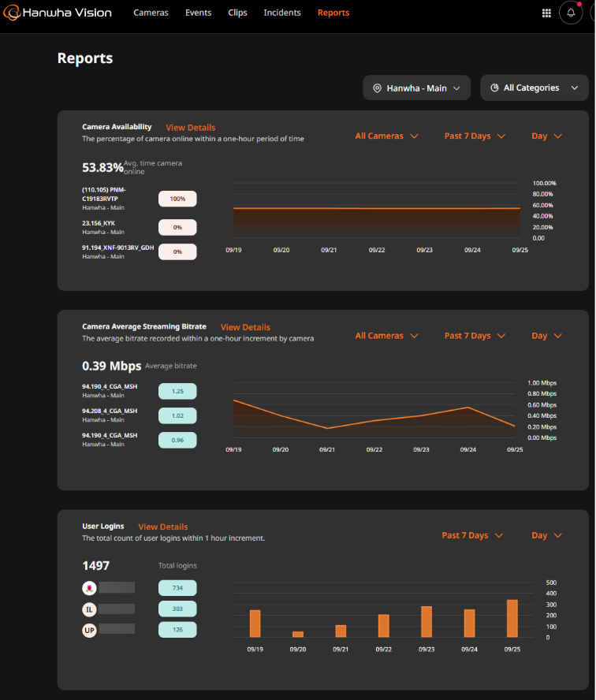Open the notifications bell
Screen dimensions: 596x700
tap(571, 13)
